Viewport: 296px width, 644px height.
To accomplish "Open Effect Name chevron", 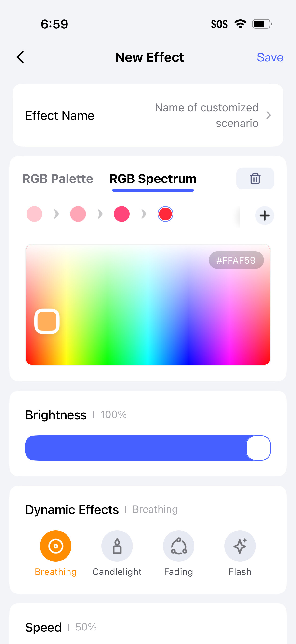I will [269, 115].
